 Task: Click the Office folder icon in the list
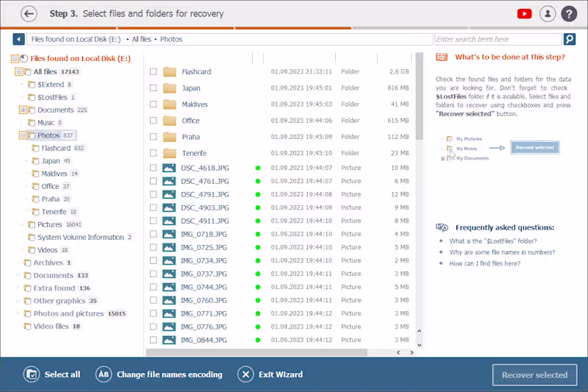[170, 121]
